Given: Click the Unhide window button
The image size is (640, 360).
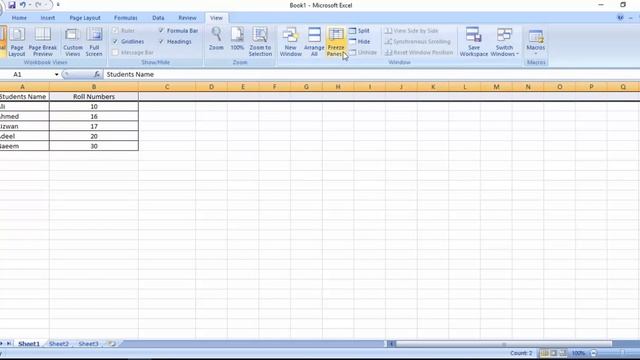Looking at the screenshot, I should [x=363, y=52].
